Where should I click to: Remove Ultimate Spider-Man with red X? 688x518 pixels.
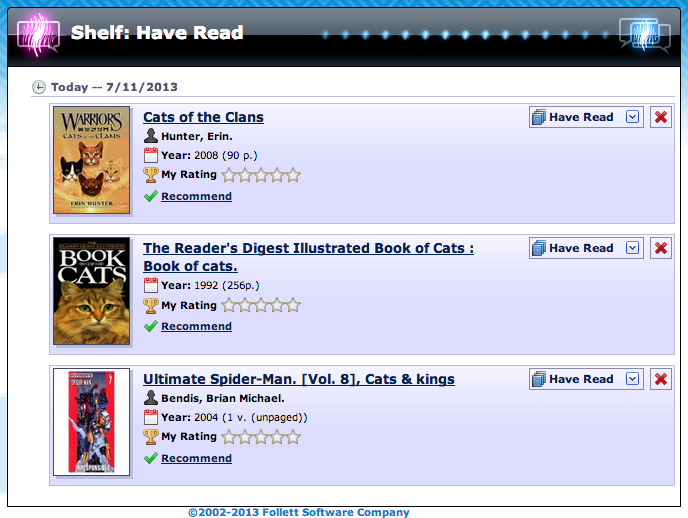tap(661, 379)
